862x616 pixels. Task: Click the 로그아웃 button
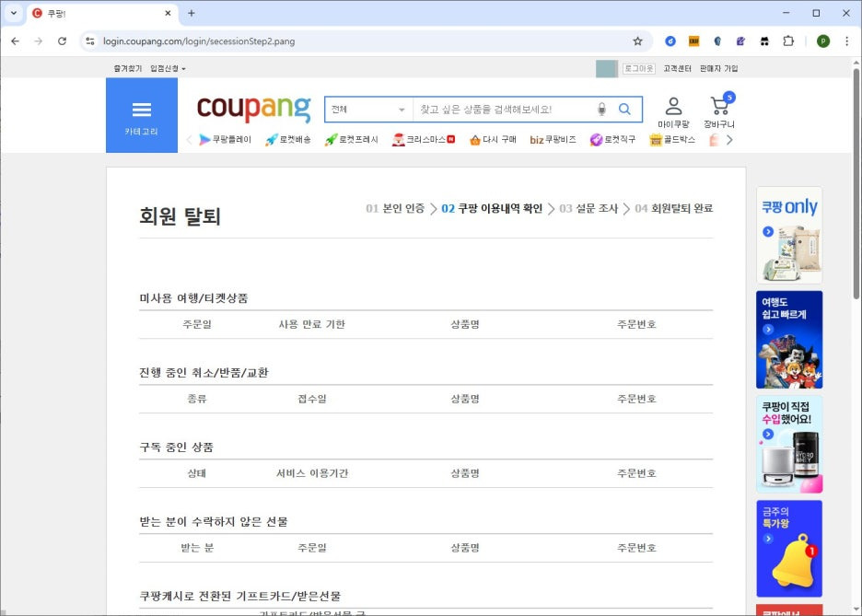click(x=639, y=69)
